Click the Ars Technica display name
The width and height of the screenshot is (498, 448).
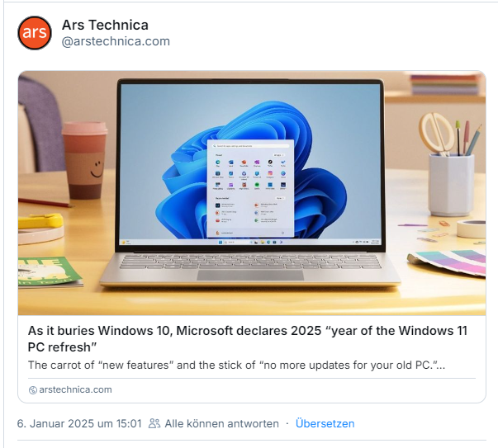tap(105, 25)
